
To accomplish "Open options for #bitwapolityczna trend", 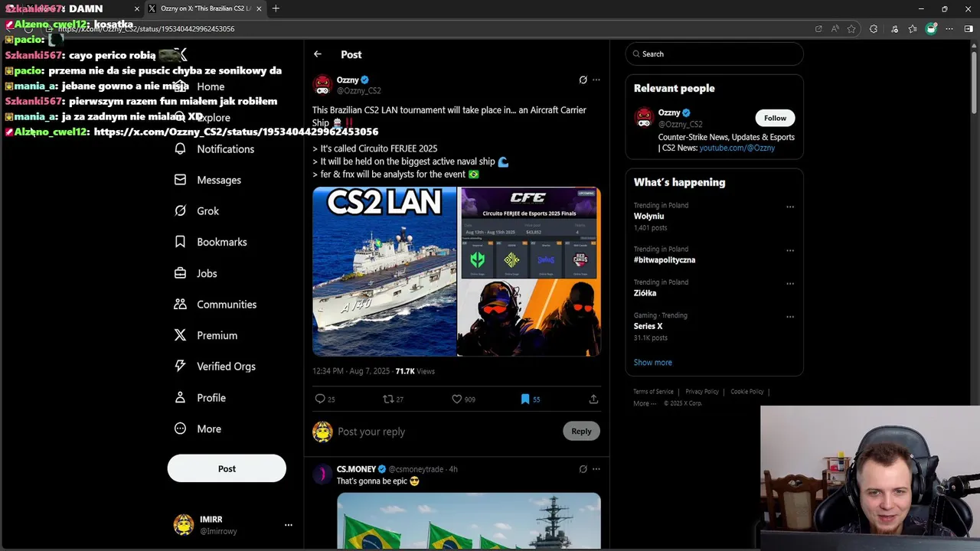I will (790, 250).
